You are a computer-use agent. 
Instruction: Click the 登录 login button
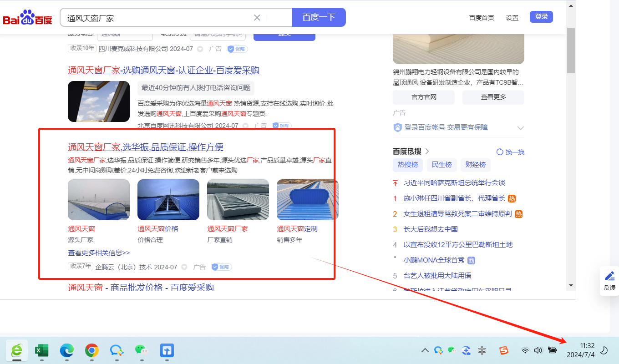pos(541,17)
